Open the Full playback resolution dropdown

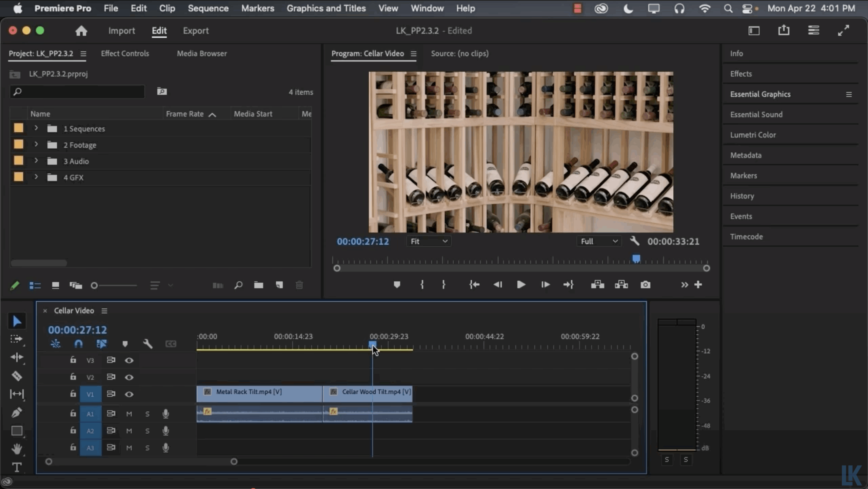(599, 241)
